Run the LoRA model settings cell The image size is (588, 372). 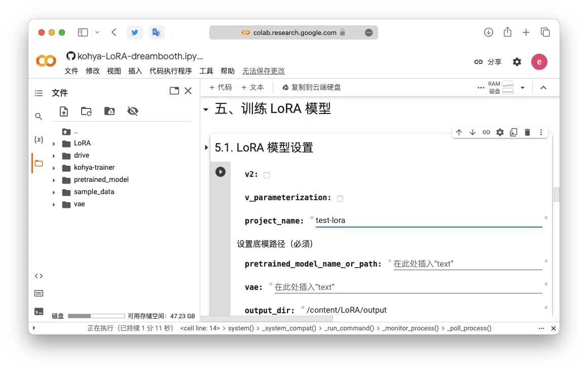220,172
